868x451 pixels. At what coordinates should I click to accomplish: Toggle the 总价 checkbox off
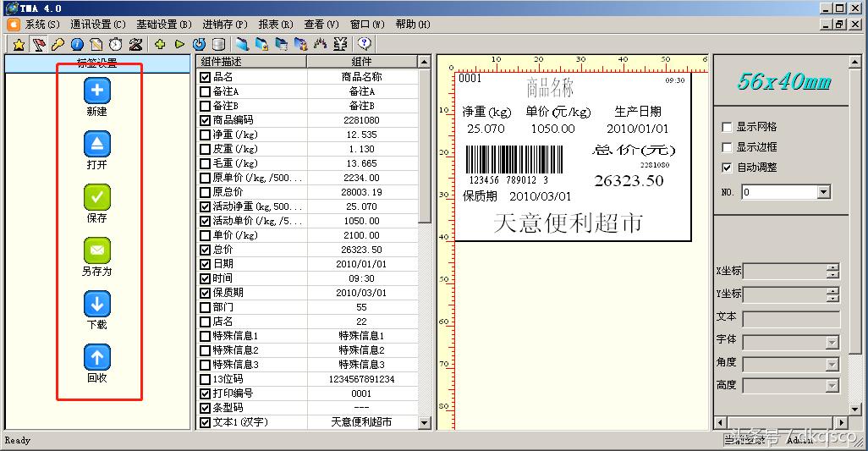coord(206,250)
